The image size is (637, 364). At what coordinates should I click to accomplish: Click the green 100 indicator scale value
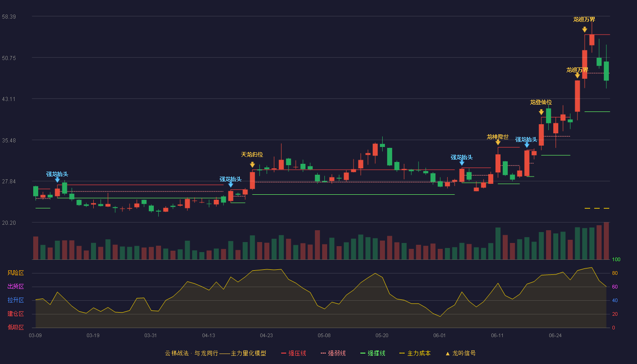tap(617, 260)
